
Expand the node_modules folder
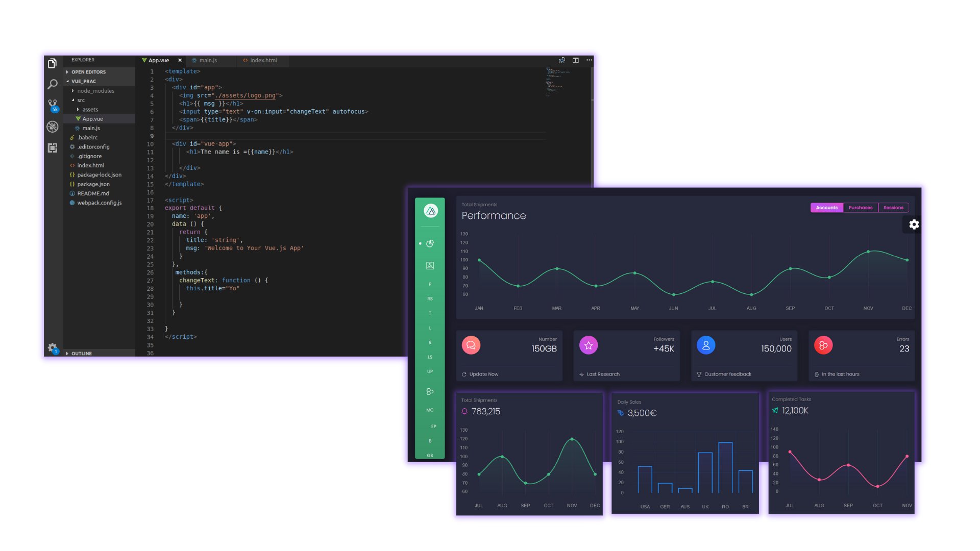[x=95, y=90]
